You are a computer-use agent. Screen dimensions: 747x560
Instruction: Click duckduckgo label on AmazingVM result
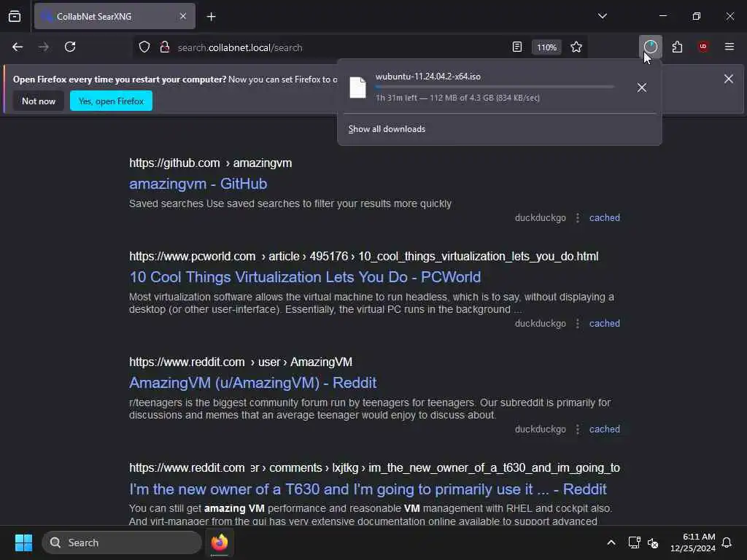click(541, 429)
